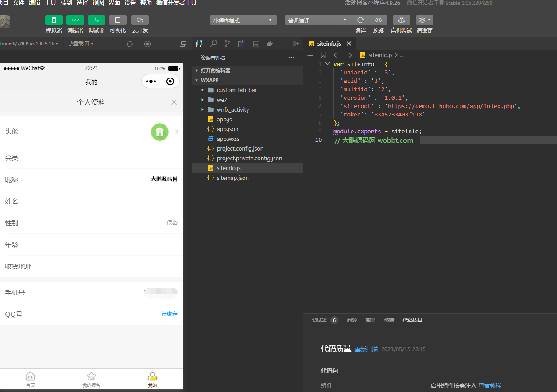Click the 真机调试 remote debug icon
The height and width of the screenshot is (392, 557).
point(401,20)
